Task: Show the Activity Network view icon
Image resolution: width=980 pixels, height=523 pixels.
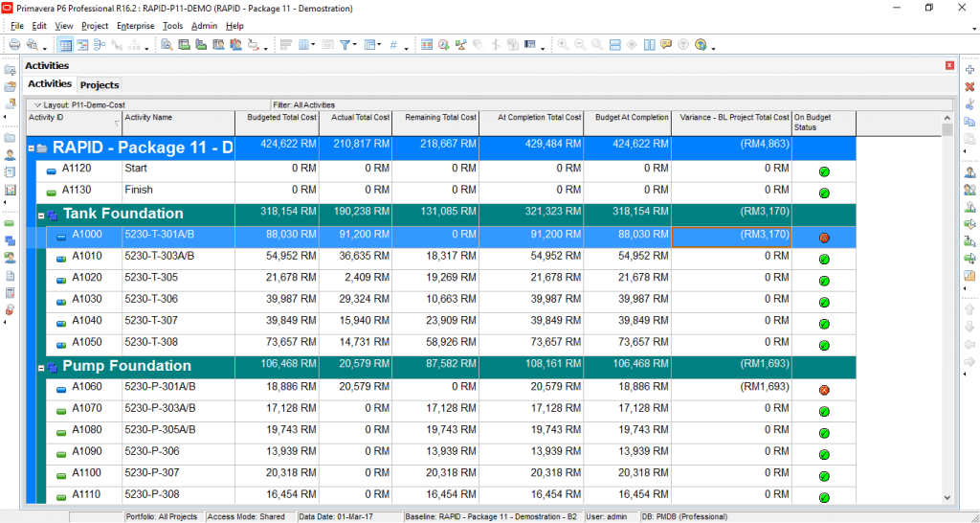Action: [x=100, y=44]
